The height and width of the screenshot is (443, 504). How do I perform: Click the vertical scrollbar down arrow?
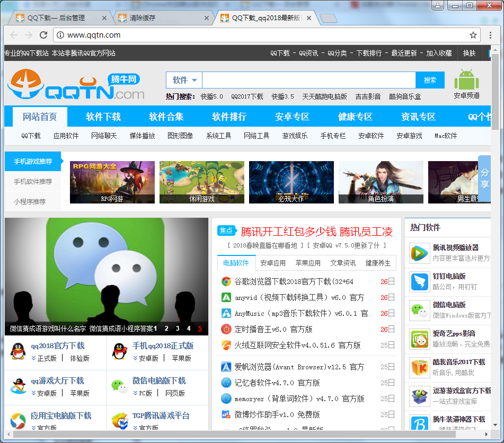(495, 425)
